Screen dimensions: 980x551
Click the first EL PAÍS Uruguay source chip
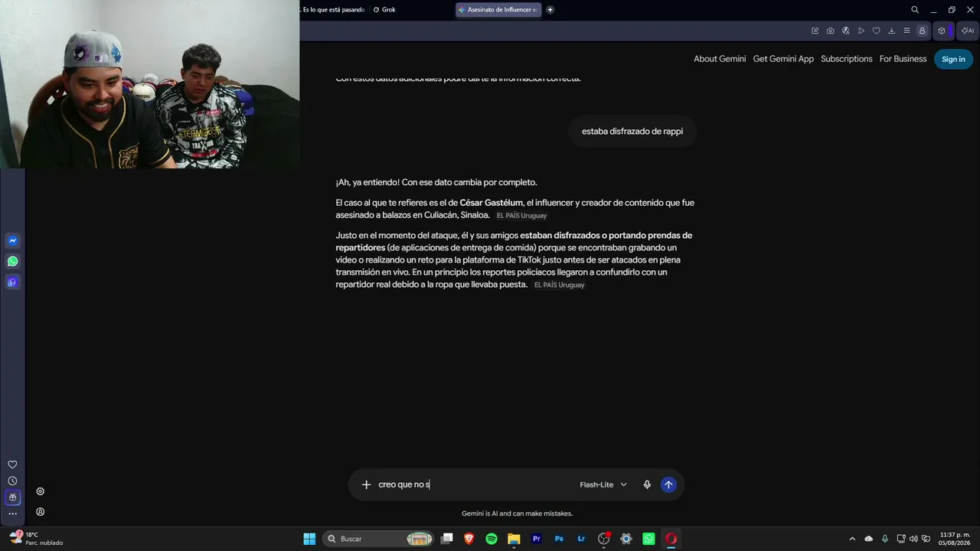[521, 216]
